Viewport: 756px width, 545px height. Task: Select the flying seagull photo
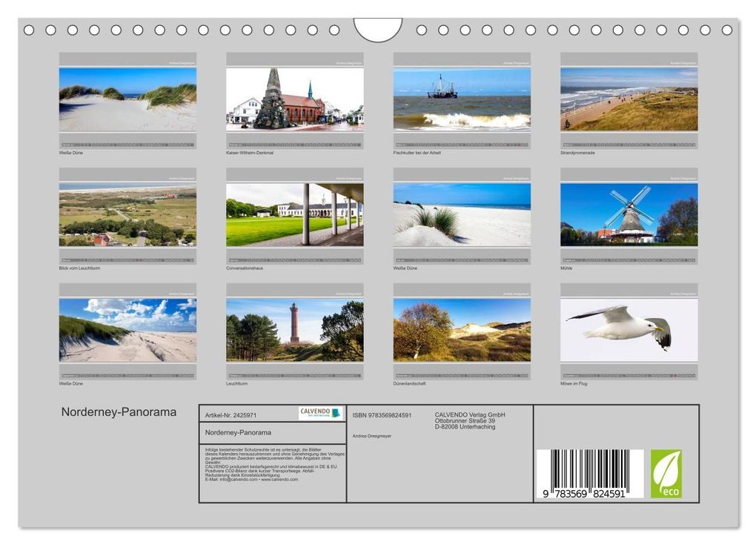pyautogui.click(x=629, y=330)
